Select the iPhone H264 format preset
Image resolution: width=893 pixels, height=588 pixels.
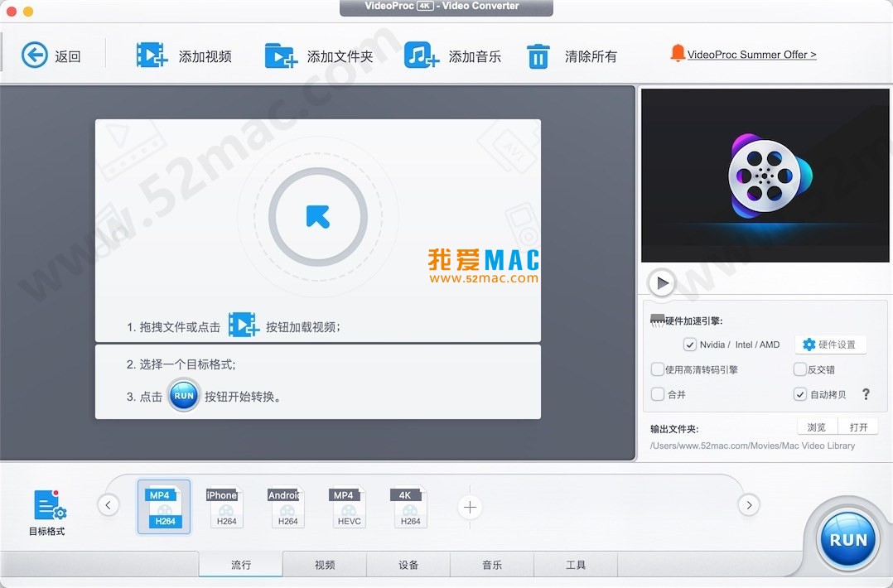[x=224, y=507]
